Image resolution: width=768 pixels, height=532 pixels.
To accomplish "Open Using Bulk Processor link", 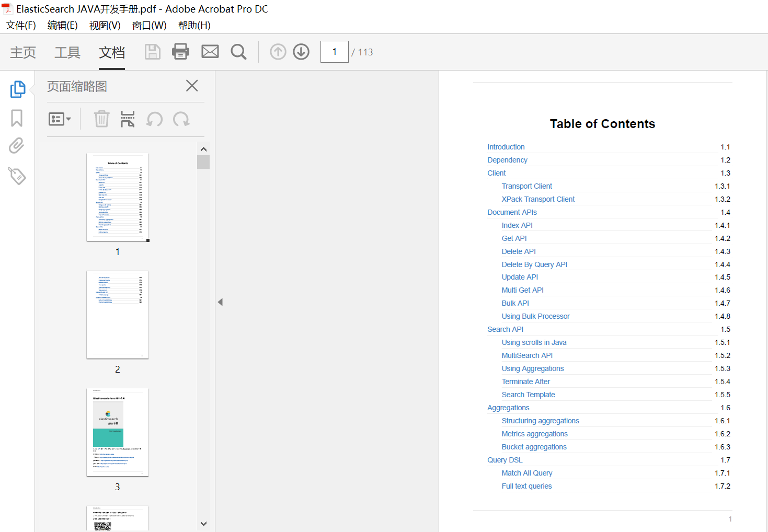I will [535, 316].
